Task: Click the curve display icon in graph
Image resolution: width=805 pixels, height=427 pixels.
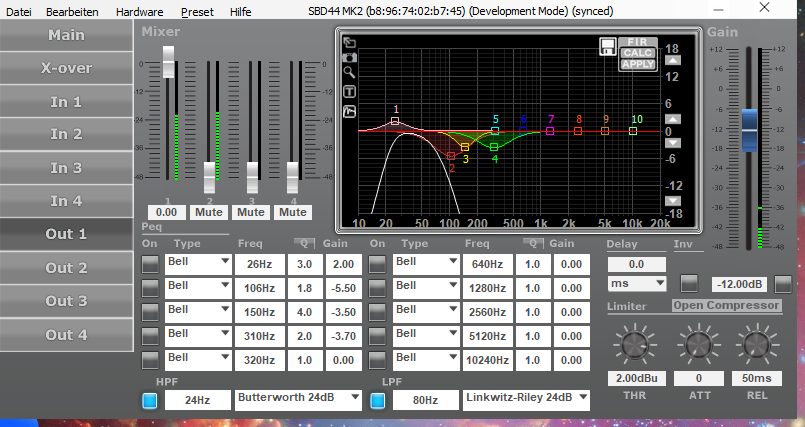Action: (350, 111)
